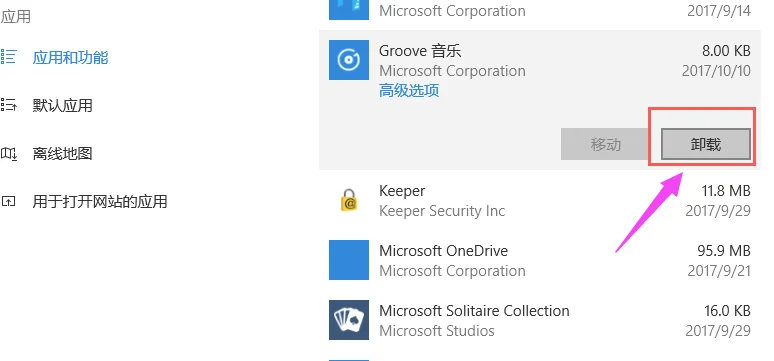Open 用于打开网站的应用 section
The height and width of the screenshot is (361, 774).
(x=100, y=201)
